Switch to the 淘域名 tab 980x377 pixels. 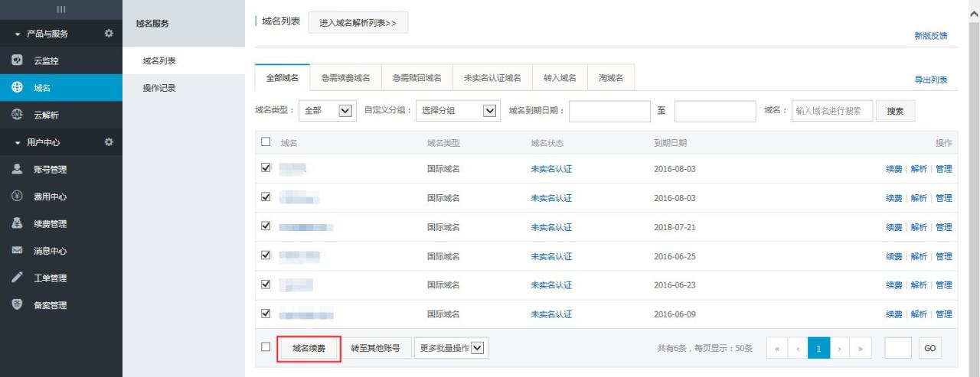click(x=611, y=78)
